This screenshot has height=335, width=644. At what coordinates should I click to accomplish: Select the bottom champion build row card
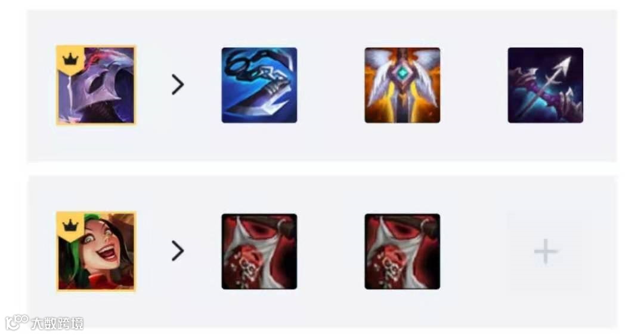[322, 252]
